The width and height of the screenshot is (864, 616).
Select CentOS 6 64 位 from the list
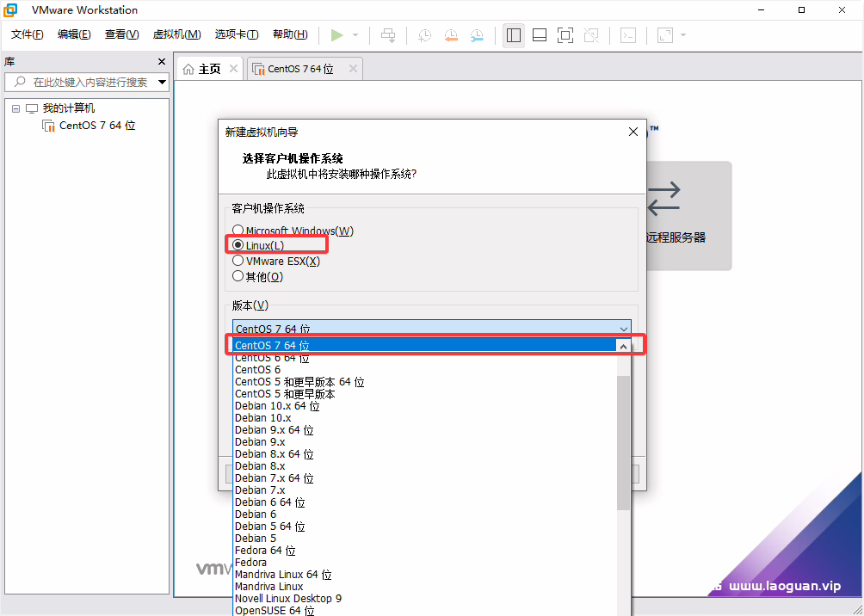pyautogui.click(x=271, y=357)
